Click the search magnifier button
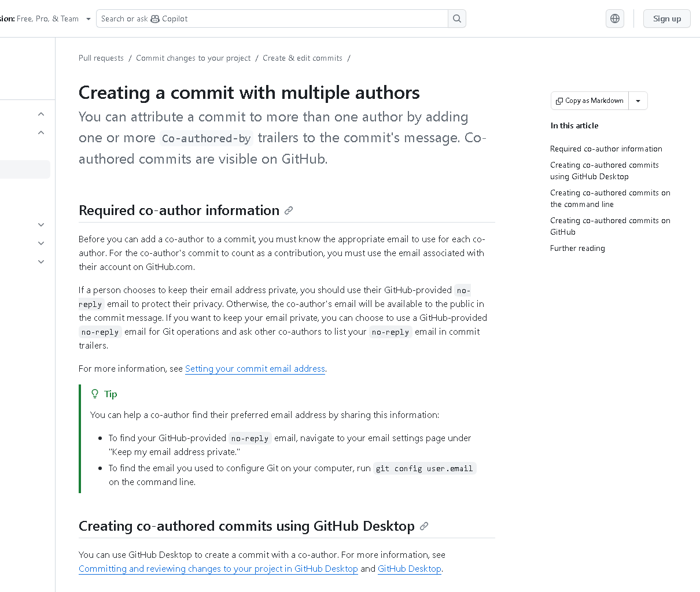This screenshot has width=700, height=592. [x=457, y=18]
